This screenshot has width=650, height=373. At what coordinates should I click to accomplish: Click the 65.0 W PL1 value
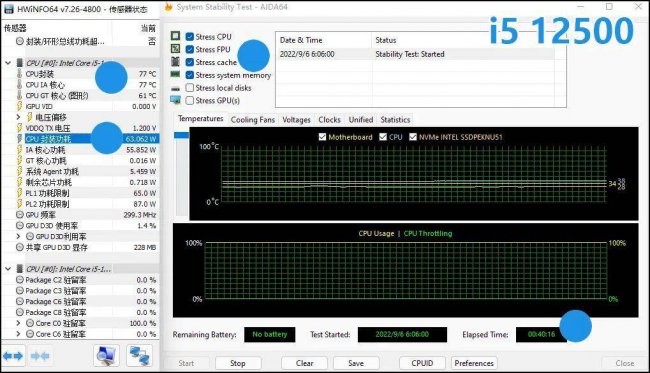point(145,193)
